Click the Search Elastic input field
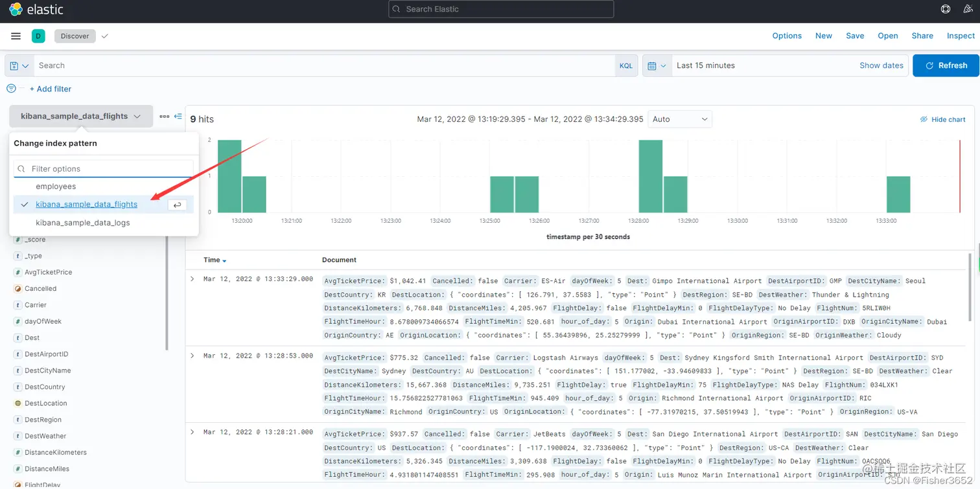980x489 pixels. (501, 9)
